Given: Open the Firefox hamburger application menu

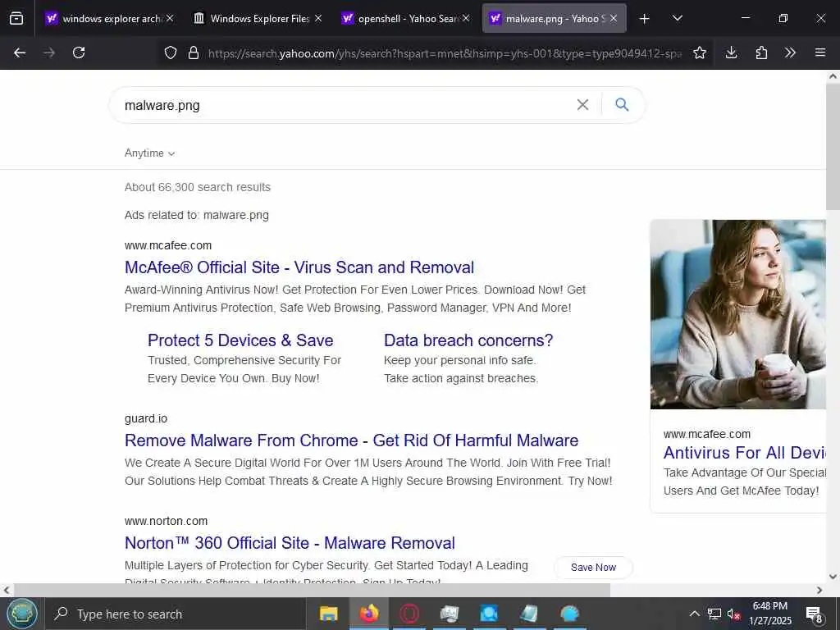Looking at the screenshot, I should click(820, 52).
